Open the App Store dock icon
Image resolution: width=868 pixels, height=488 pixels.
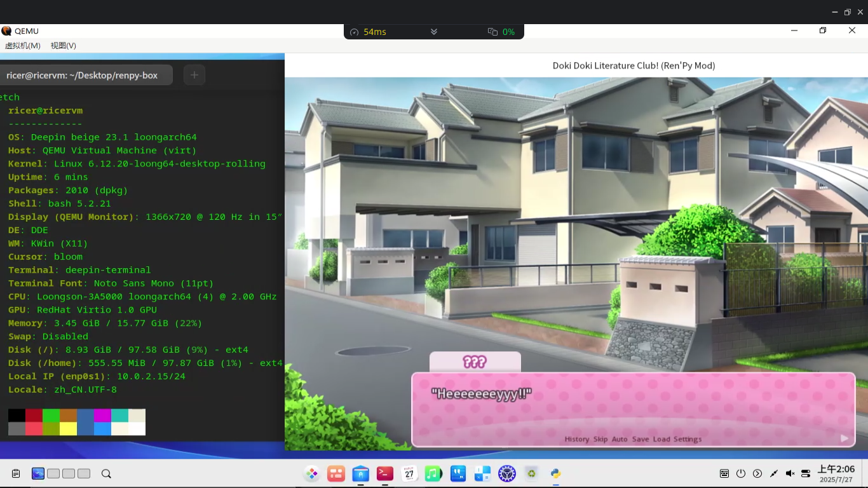[360, 473]
